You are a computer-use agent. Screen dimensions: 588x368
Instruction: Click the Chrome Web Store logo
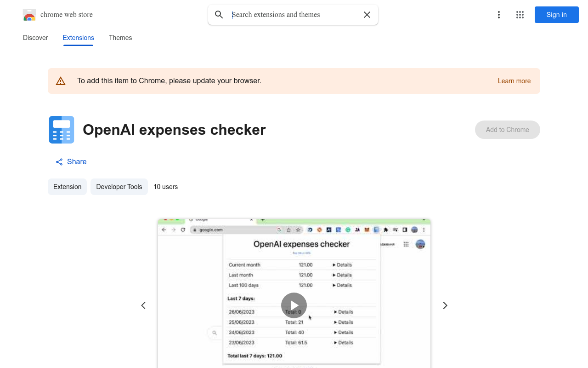pos(29,15)
